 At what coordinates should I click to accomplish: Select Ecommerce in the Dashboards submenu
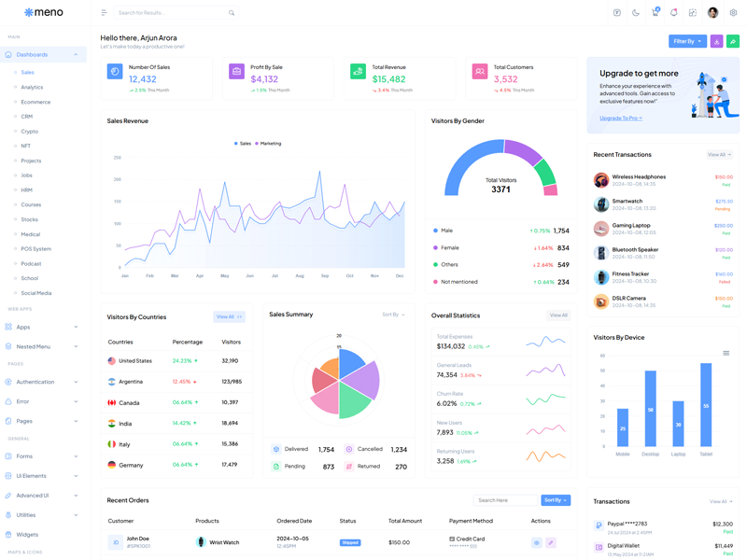[x=35, y=102]
